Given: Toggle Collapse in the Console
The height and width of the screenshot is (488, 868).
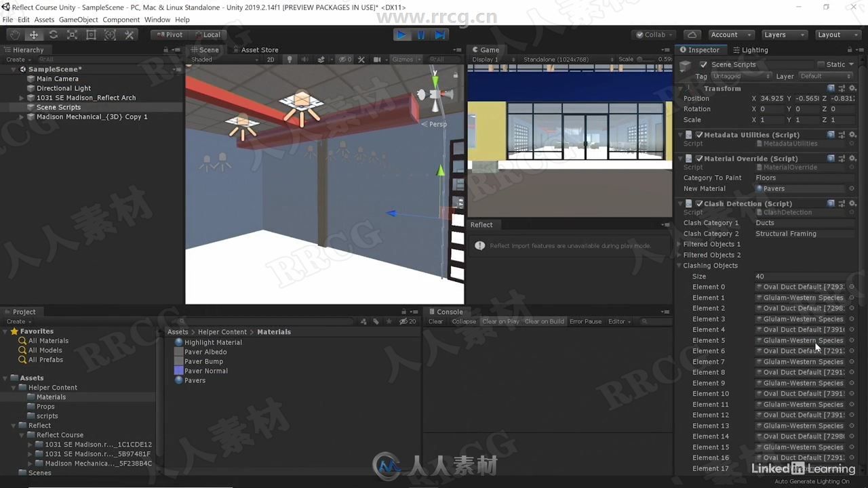Looking at the screenshot, I should (x=464, y=321).
